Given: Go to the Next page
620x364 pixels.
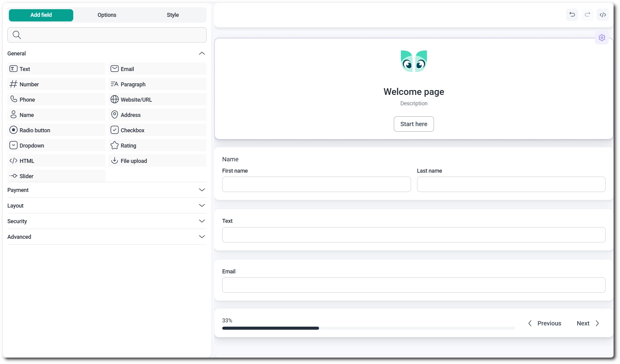Looking at the screenshot, I should [588, 323].
